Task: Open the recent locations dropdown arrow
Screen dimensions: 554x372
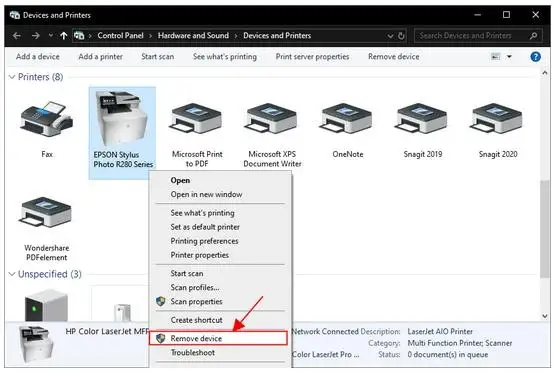Action: point(51,35)
